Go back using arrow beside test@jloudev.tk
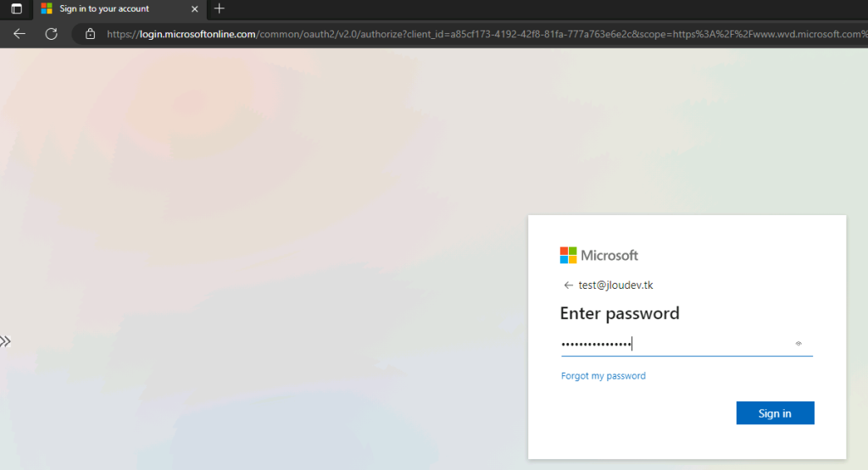The width and height of the screenshot is (868, 470). (x=568, y=285)
